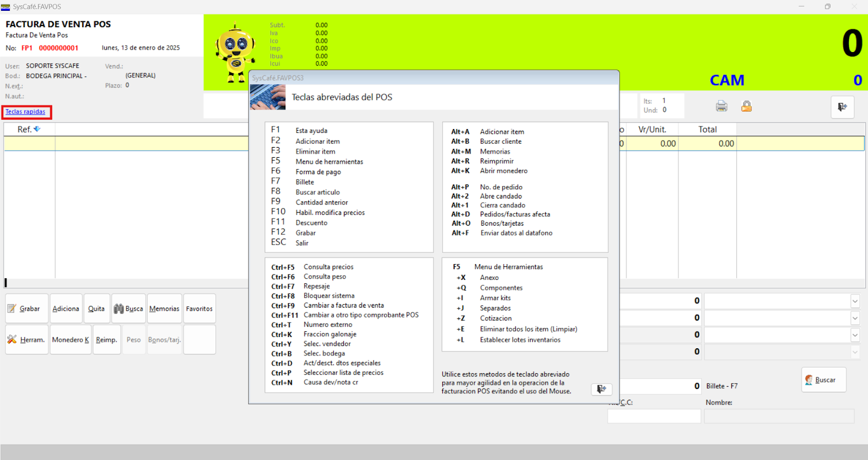The image size is (868, 460).
Task: Click the orange padlock icon
Action: click(746, 106)
